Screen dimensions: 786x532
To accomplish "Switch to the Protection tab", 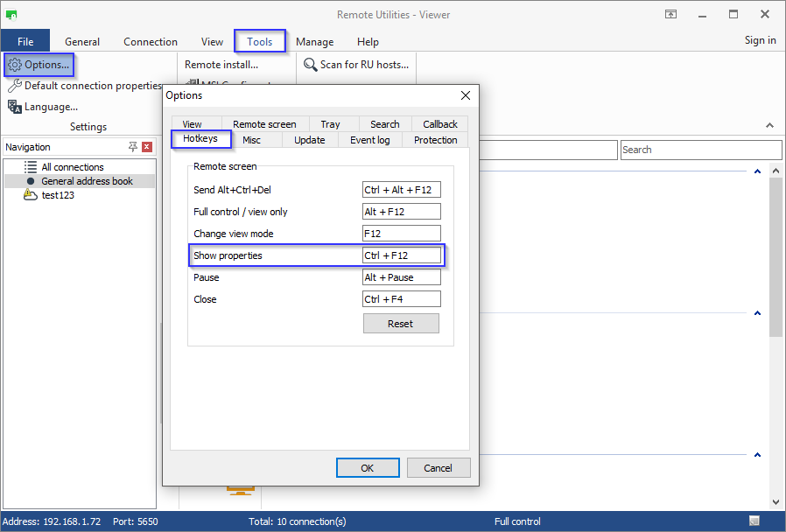I will tap(435, 140).
